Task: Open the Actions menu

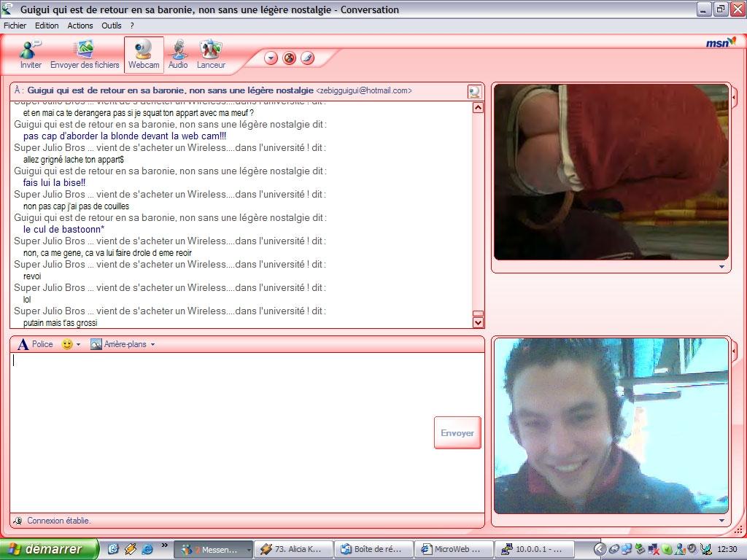Action: point(80,26)
